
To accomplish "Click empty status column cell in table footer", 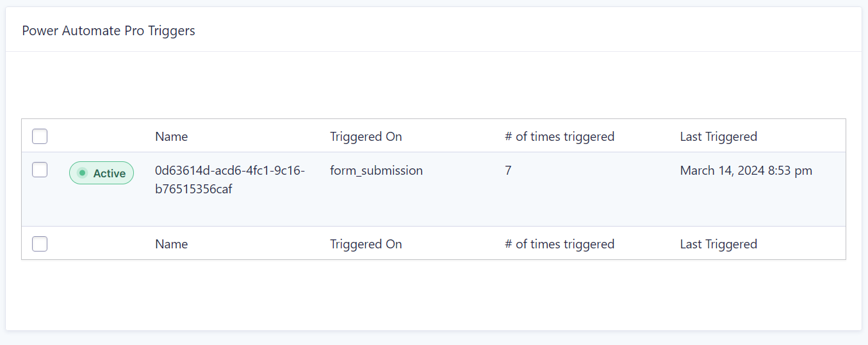I will [x=101, y=244].
